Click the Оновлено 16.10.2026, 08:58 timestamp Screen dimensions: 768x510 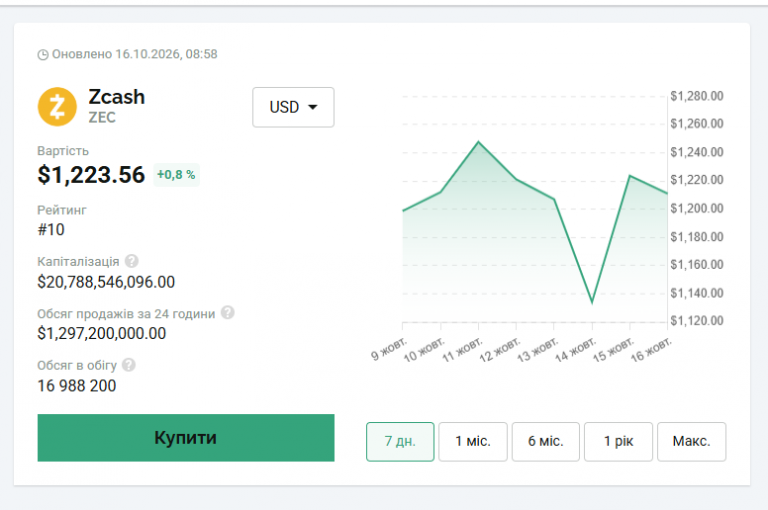click(x=135, y=54)
